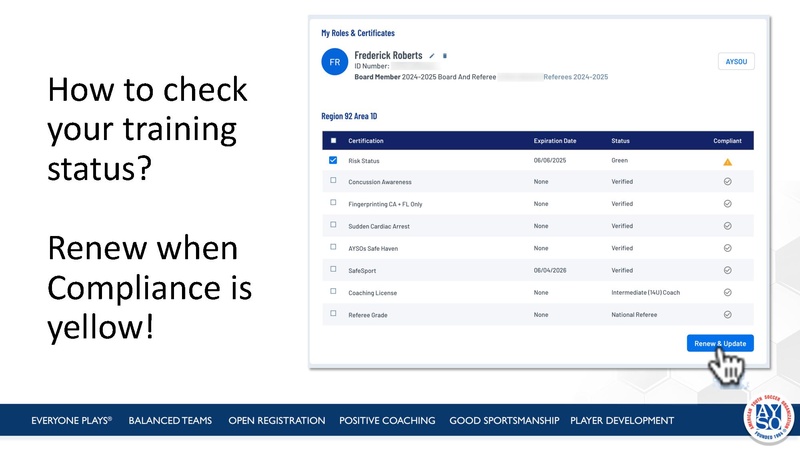Click the FR profile avatar circle
The height and width of the screenshot is (450, 800).
(x=335, y=62)
